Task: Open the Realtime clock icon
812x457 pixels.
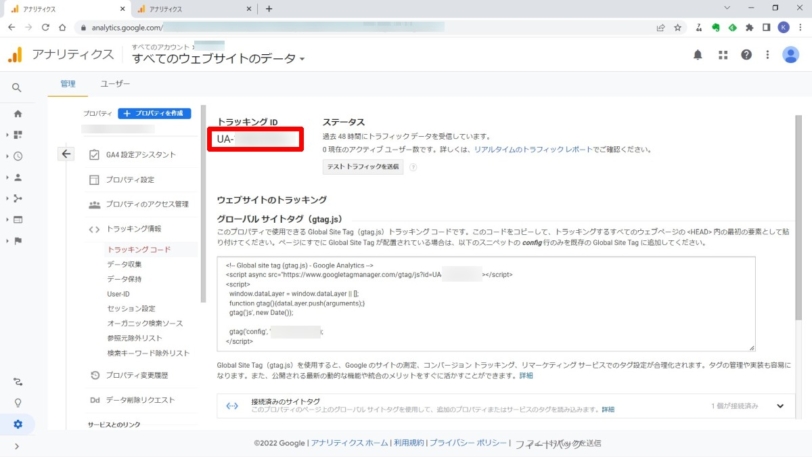Action: point(18,156)
